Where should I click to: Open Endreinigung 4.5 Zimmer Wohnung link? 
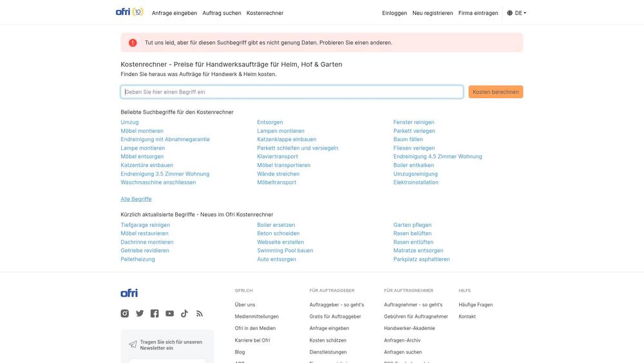click(x=438, y=156)
